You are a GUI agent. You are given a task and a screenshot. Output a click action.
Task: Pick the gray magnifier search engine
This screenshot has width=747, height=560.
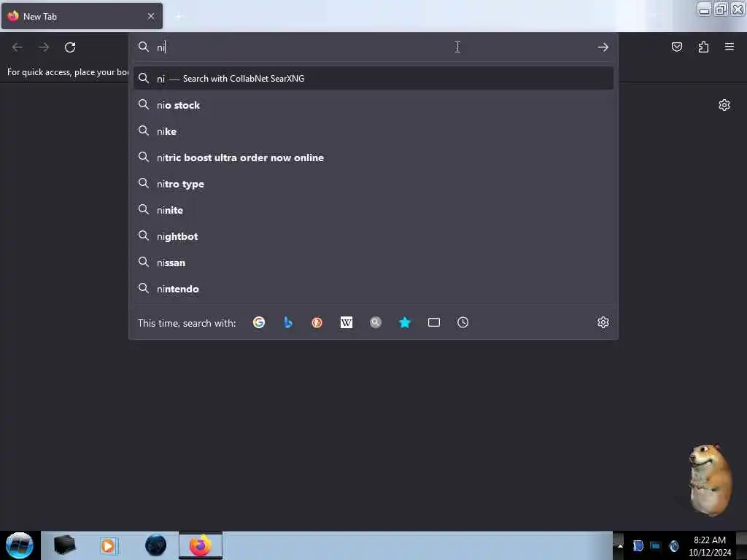click(376, 322)
